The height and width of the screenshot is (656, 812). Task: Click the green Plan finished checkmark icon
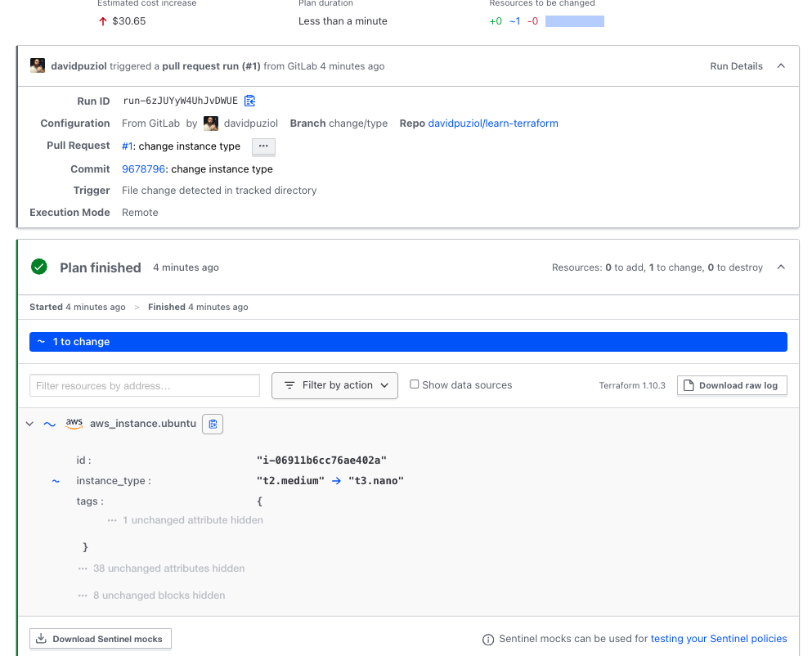[38, 267]
